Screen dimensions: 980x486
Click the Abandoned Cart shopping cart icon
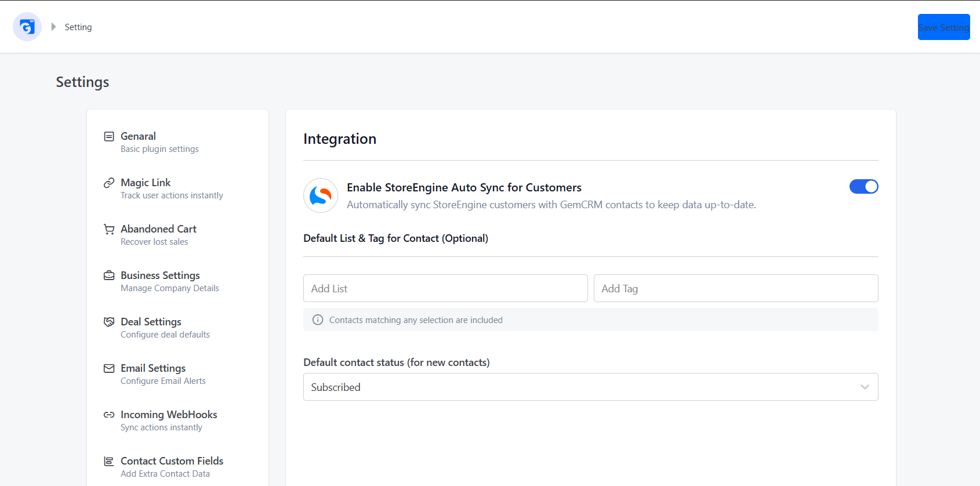[x=109, y=229]
